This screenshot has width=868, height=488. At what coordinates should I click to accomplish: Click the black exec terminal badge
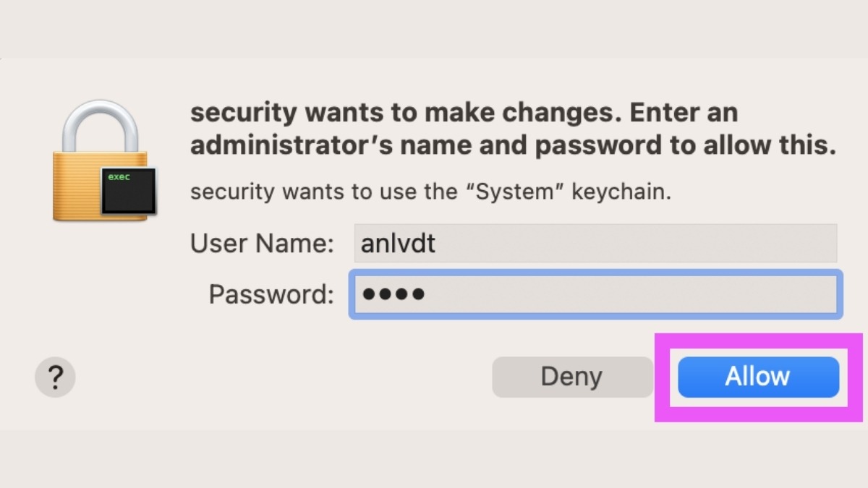pos(129,190)
